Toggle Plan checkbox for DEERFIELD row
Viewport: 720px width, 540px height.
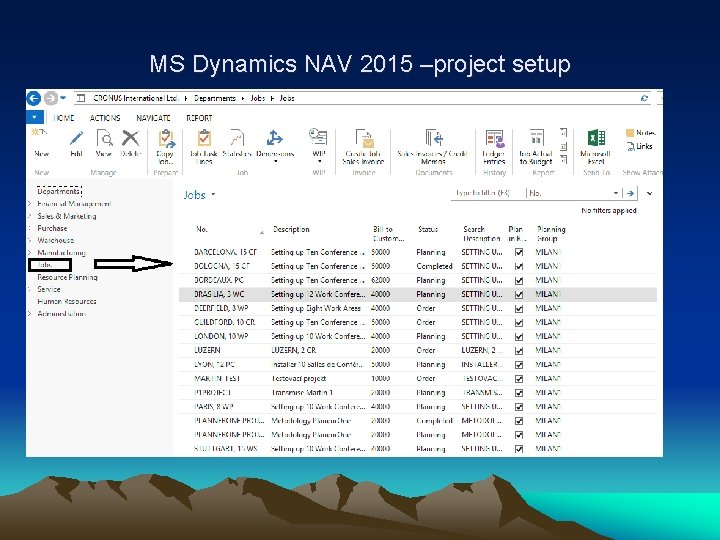coord(519,309)
